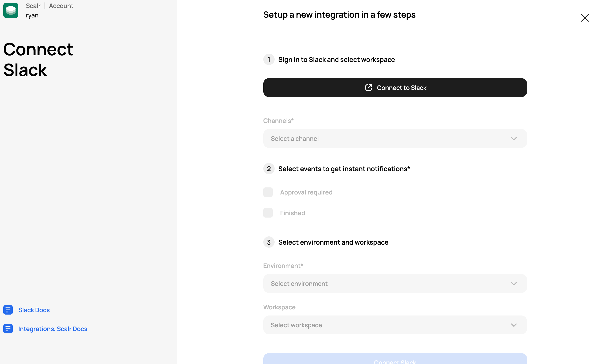
Task: Toggle the Finished event checkbox
Action: [x=268, y=213]
